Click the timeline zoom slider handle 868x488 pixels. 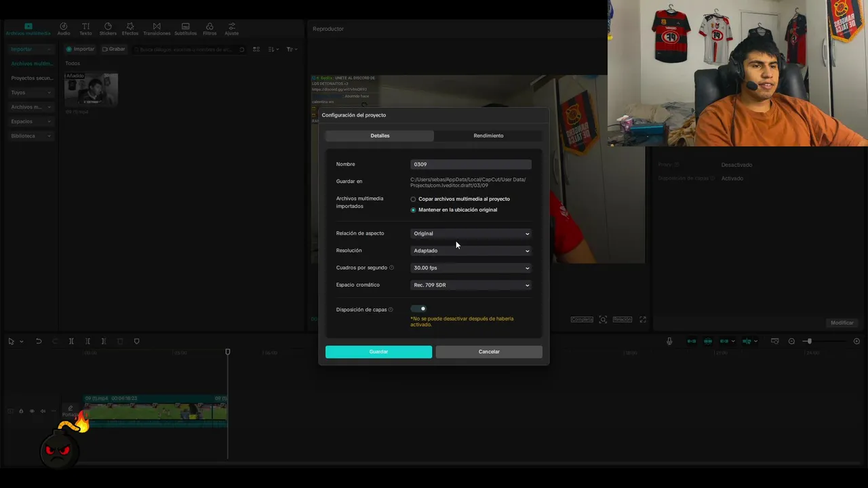point(808,342)
